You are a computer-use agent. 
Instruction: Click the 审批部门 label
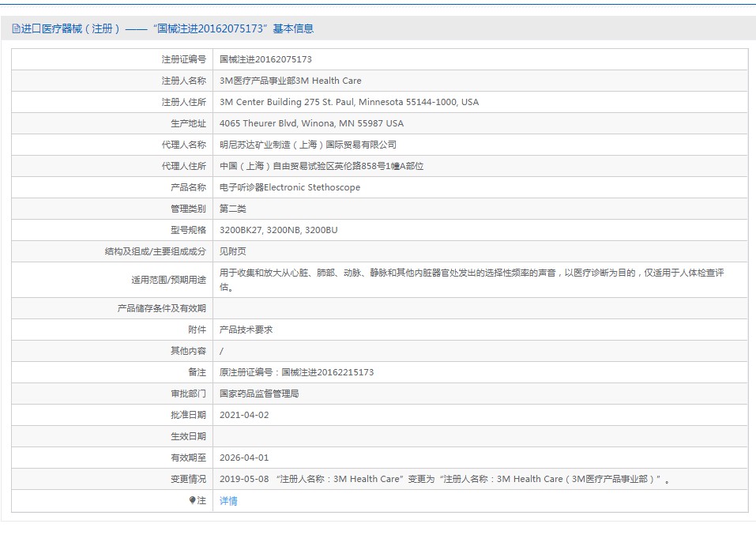click(x=188, y=394)
